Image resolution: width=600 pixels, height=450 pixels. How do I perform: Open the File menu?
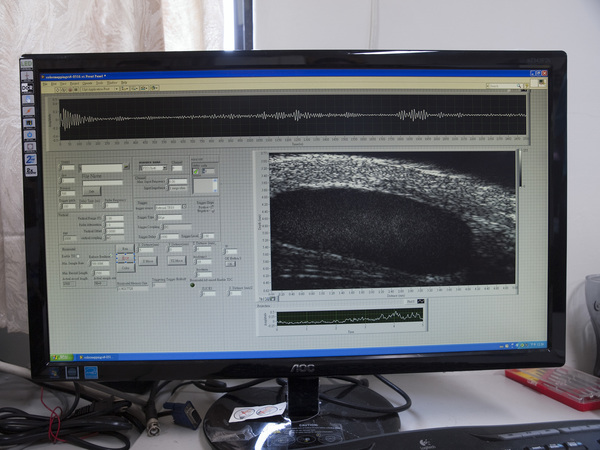point(47,83)
